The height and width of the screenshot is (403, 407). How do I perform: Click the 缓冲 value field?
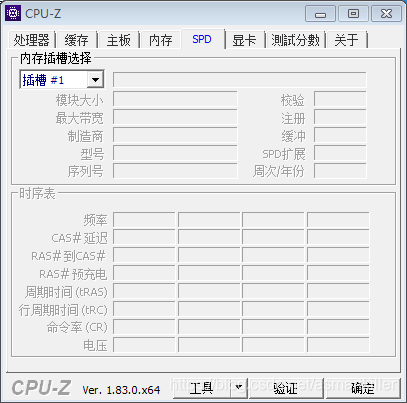pos(340,136)
